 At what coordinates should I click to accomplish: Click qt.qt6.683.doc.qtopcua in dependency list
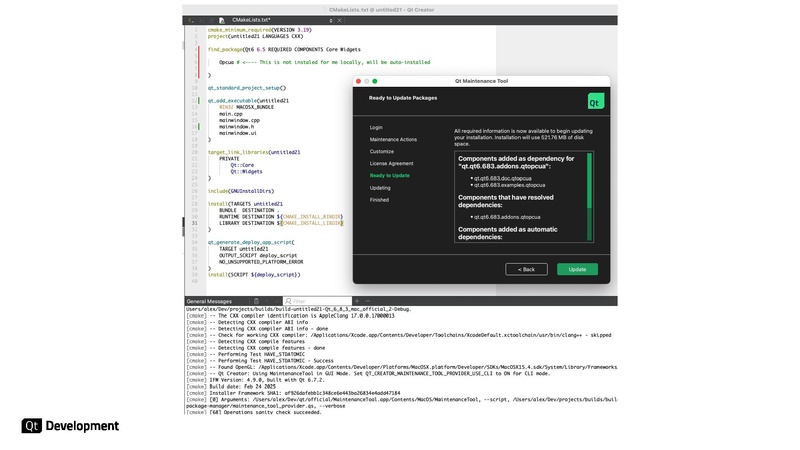[x=503, y=179]
